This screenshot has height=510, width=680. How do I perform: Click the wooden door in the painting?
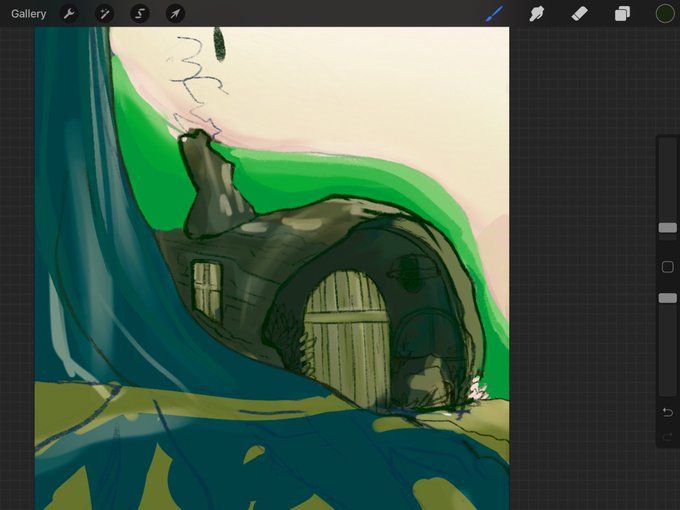(x=347, y=338)
